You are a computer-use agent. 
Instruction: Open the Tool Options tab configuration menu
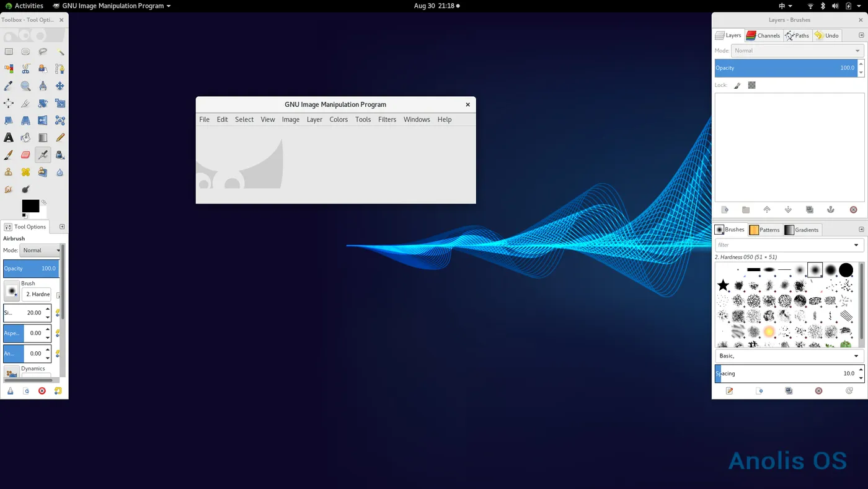pyautogui.click(x=62, y=227)
